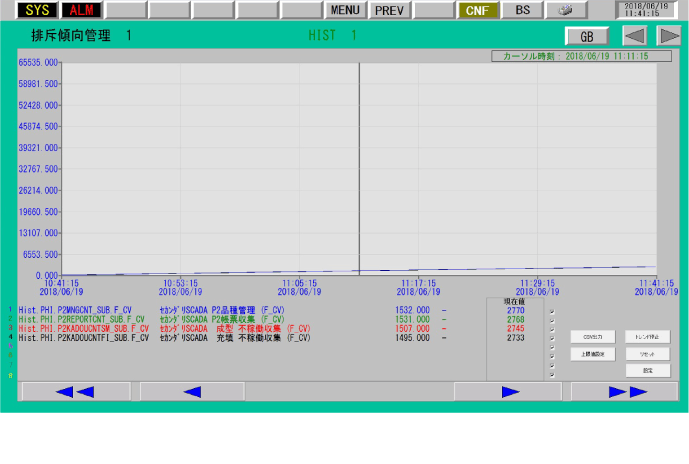Click the P2品種管理 (F_CV) description text
The width and height of the screenshot is (689, 464).
[x=248, y=310]
